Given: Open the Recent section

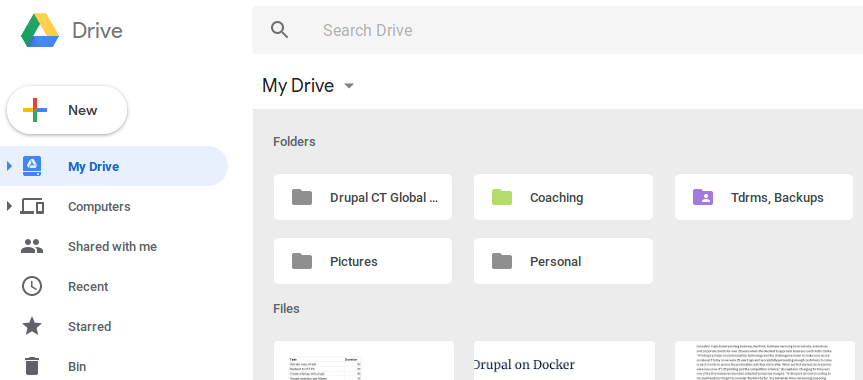Looking at the screenshot, I should (x=88, y=286).
